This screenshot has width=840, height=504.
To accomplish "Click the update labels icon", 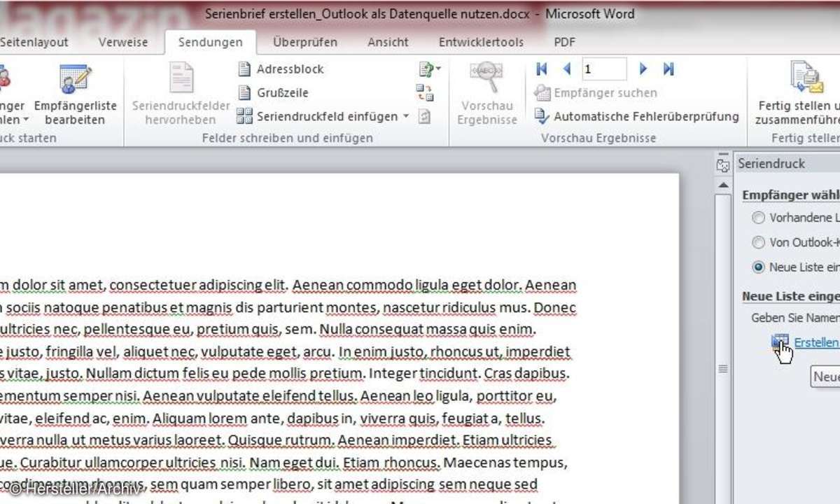I will point(424,116).
